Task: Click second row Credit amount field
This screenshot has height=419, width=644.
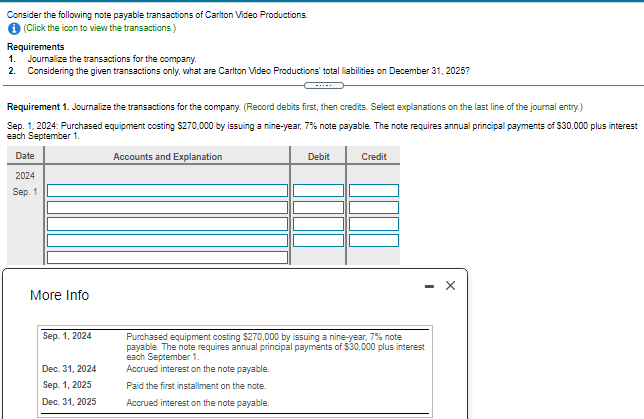Action: click(374, 207)
